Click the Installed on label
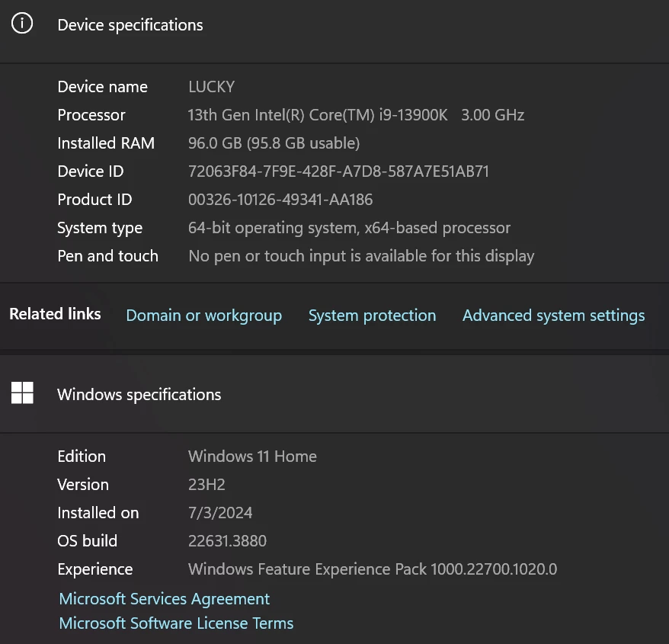The image size is (669, 644). click(x=98, y=513)
